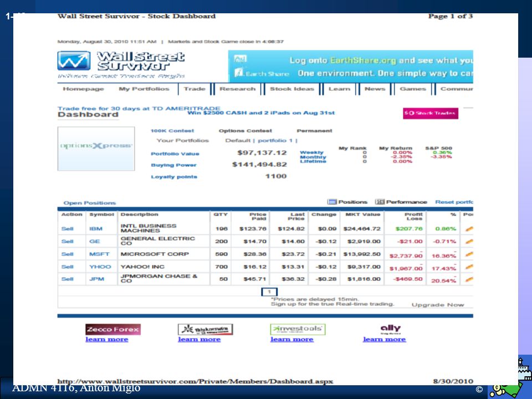Click learn more under thinkorswim
The image size is (532, 399).
(199, 339)
